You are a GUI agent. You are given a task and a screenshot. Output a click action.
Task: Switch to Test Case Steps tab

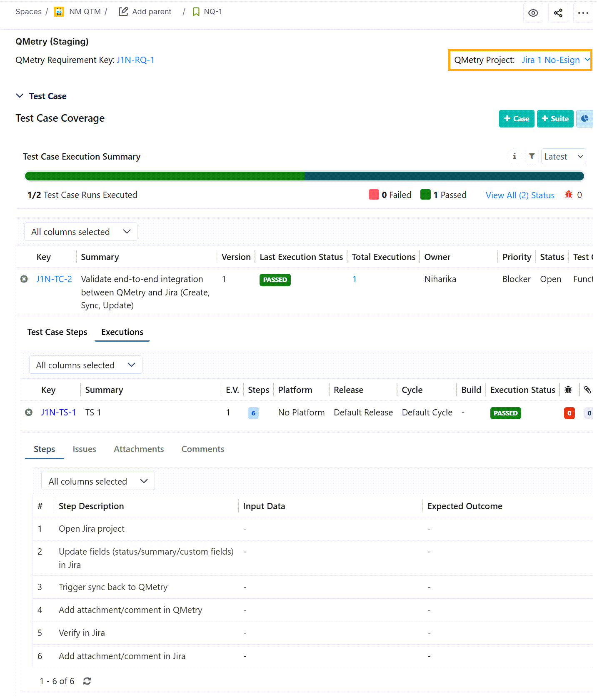(x=57, y=332)
